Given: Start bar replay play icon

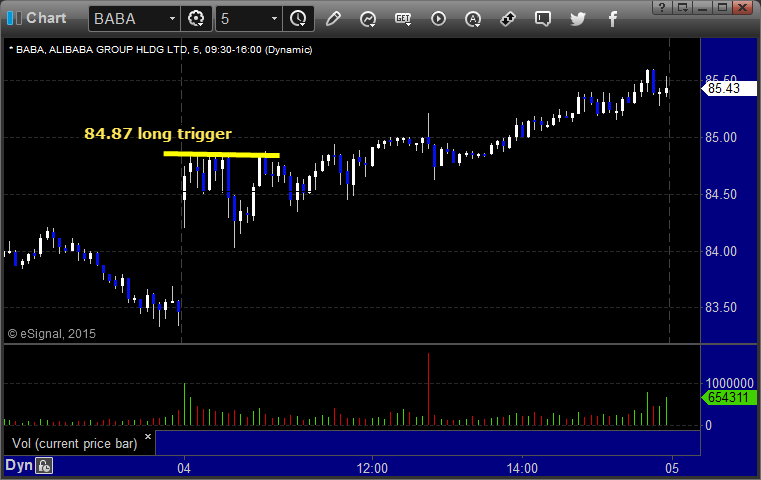Looking at the screenshot, I should coord(438,19).
